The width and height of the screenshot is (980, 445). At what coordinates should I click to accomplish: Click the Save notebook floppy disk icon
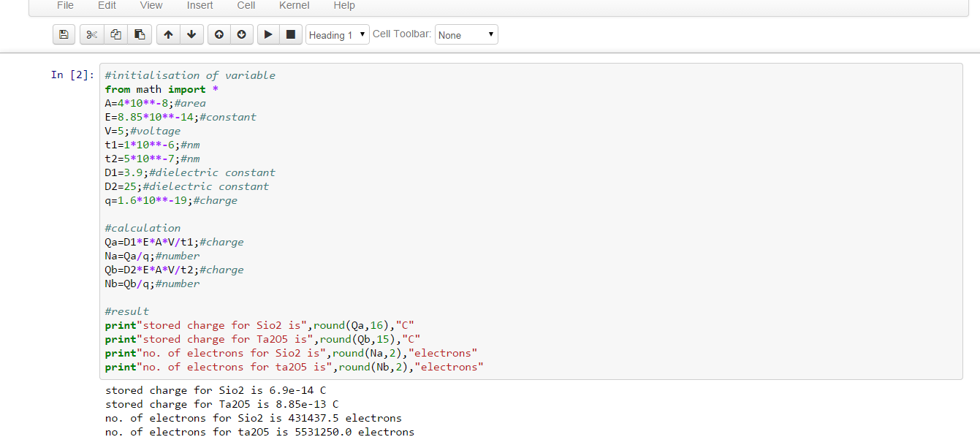point(64,34)
